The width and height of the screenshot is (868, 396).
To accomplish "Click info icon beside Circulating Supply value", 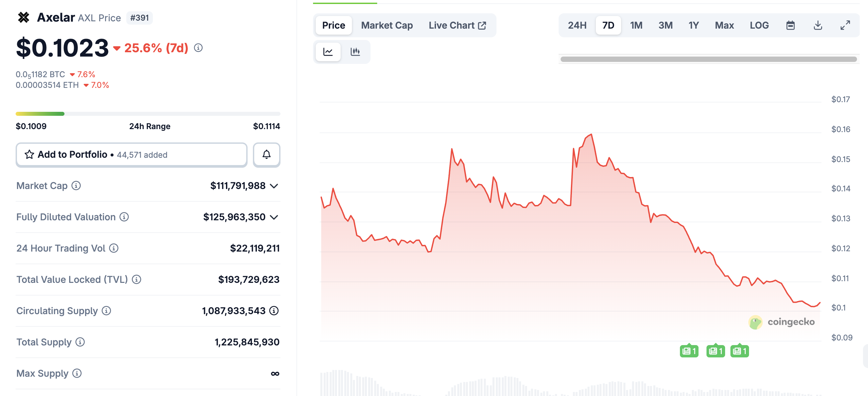I will 274,311.
